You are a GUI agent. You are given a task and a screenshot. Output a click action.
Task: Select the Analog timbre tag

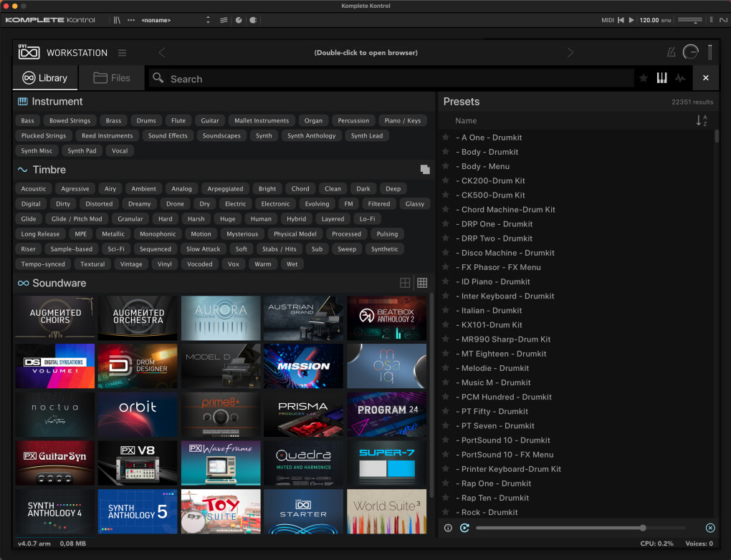tap(181, 188)
